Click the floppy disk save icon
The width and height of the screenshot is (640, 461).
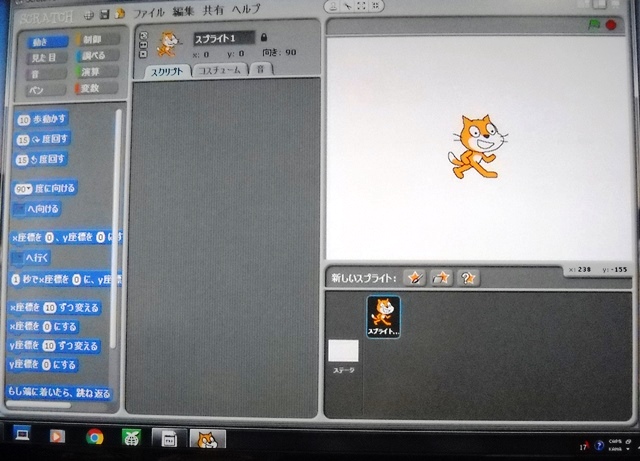click(104, 15)
